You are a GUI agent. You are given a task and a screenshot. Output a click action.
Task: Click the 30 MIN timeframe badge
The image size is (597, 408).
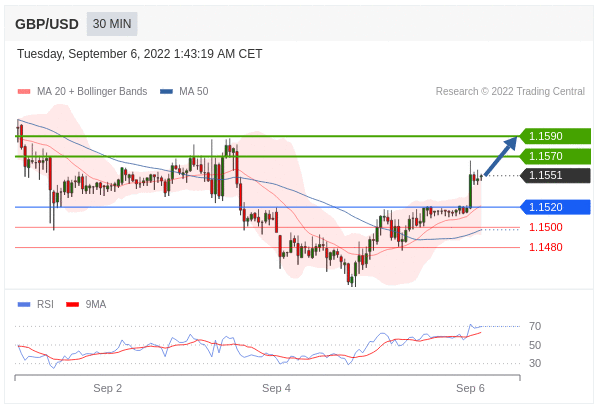(x=112, y=24)
